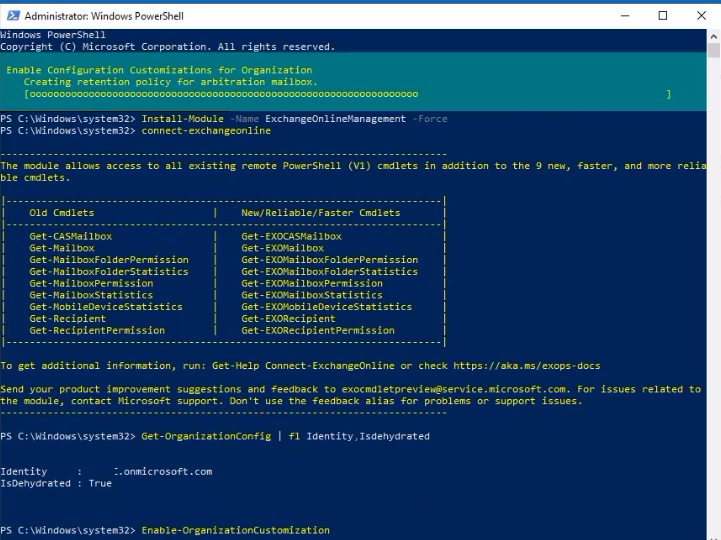Click Get-EXORecipient entry
The image size is (721, 540).
click(x=288, y=319)
